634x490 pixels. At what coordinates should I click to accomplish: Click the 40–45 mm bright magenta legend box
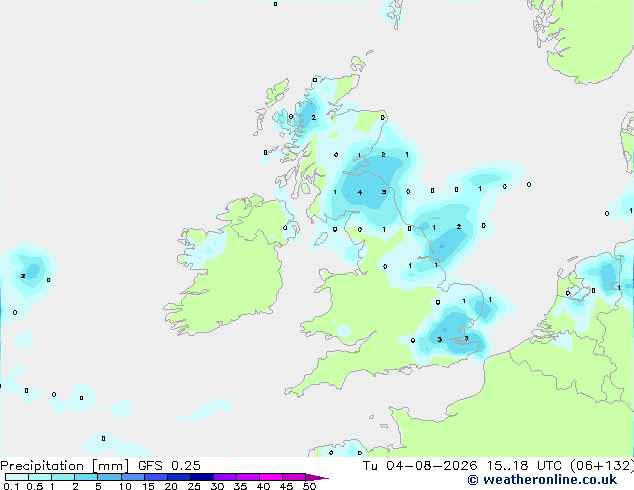click(x=271, y=477)
